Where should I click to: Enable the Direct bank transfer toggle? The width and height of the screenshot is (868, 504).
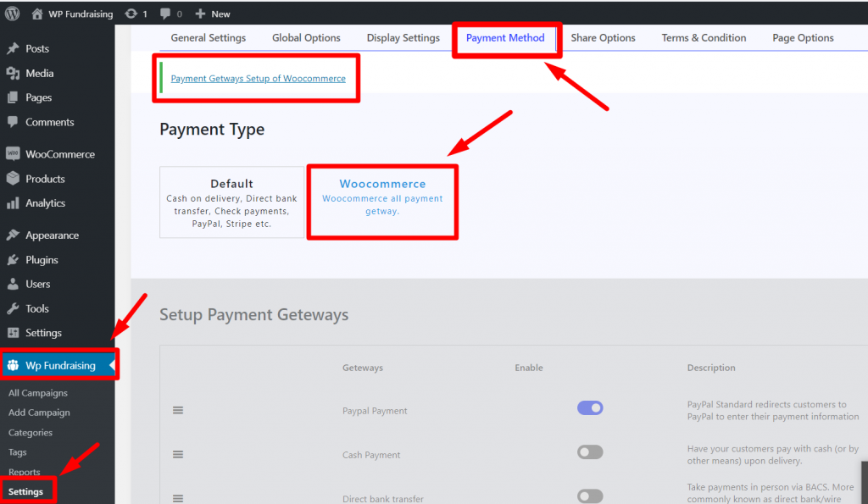(x=590, y=496)
